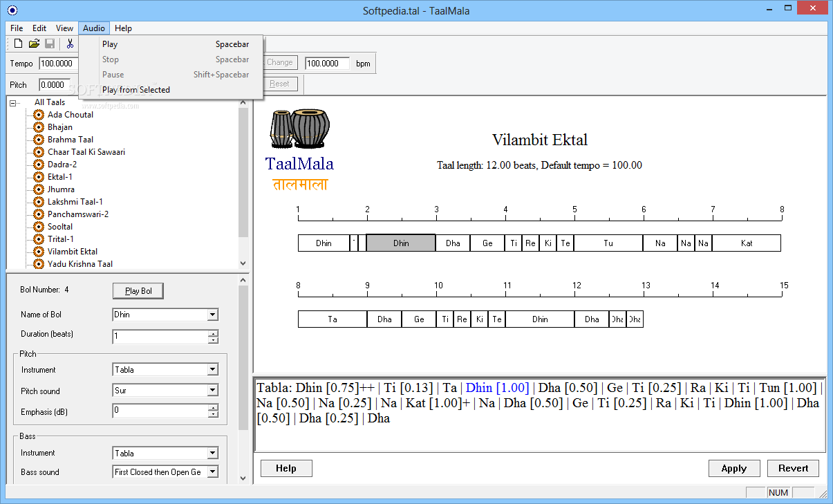Click the Pitch value field
The height and width of the screenshot is (504, 833).
point(54,85)
